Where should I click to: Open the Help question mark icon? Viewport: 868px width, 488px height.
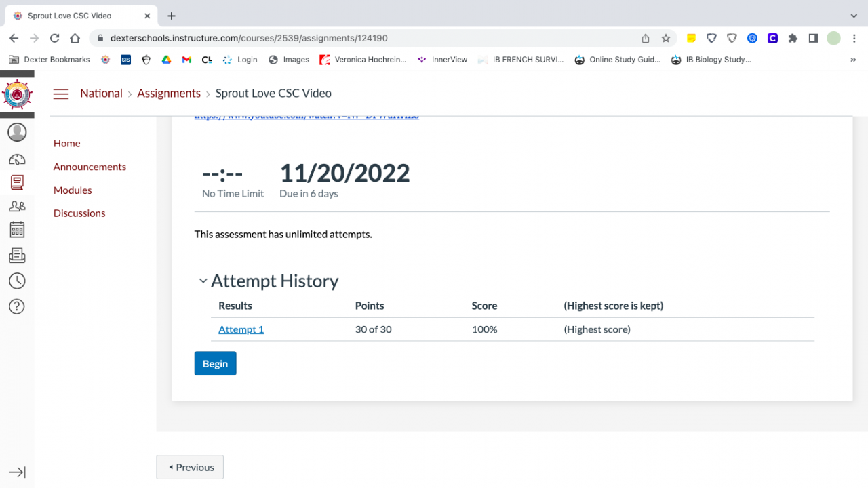[17, 306]
